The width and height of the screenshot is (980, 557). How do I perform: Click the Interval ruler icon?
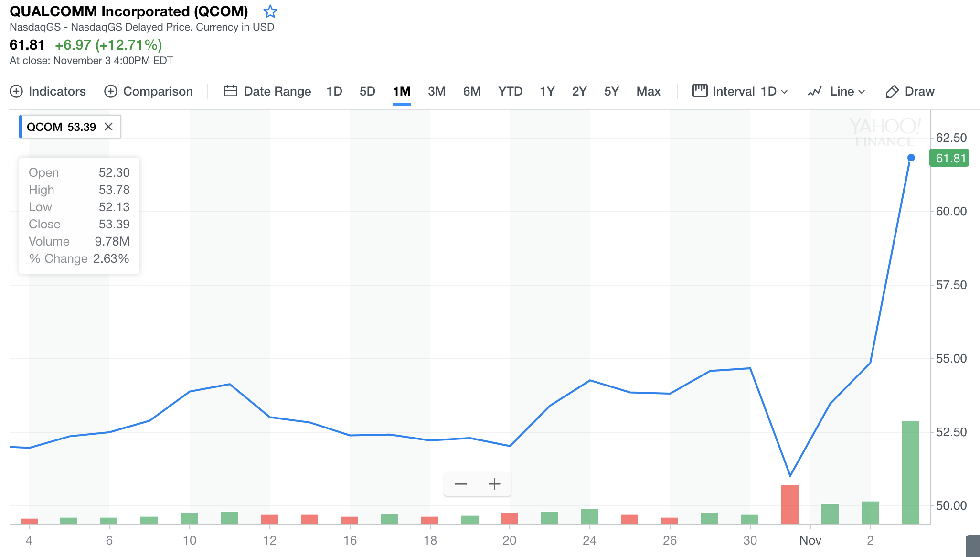click(700, 90)
